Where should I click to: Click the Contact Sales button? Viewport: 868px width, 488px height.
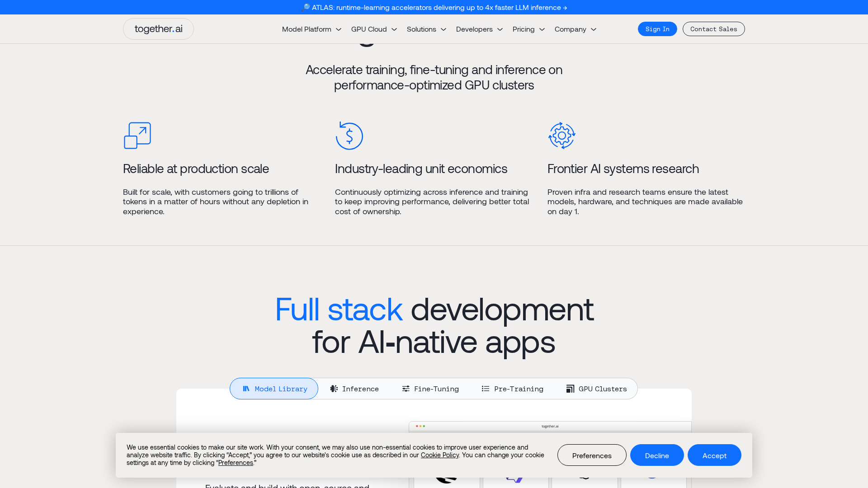pos(713,28)
